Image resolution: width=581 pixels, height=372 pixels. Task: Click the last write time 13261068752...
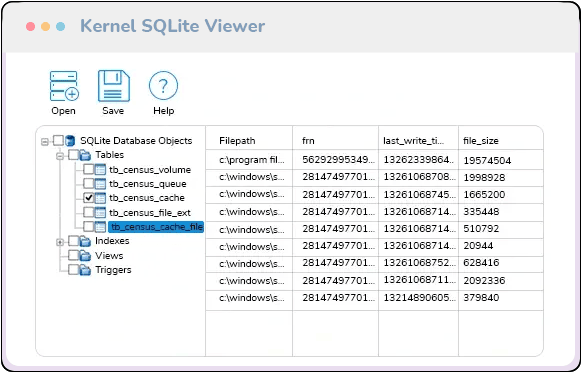[x=419, y=263]
